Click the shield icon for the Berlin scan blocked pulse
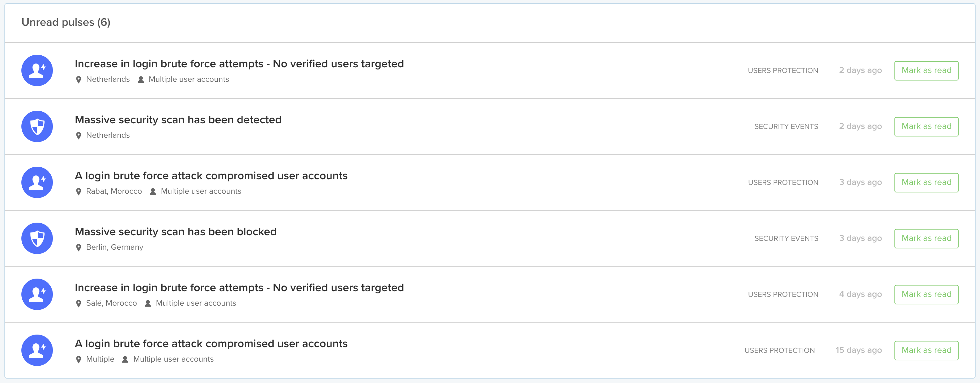The width and height of the screenshot is (980, 383). pyautogui.click(x=37, y=238)
